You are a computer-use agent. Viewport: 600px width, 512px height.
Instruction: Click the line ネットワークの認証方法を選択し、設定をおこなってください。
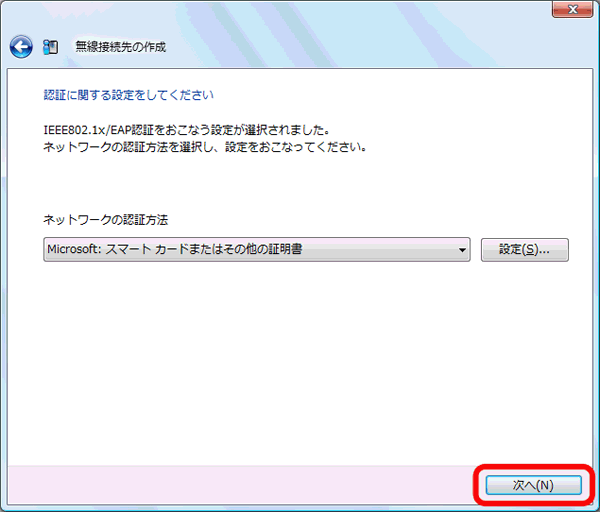point(205,147)
